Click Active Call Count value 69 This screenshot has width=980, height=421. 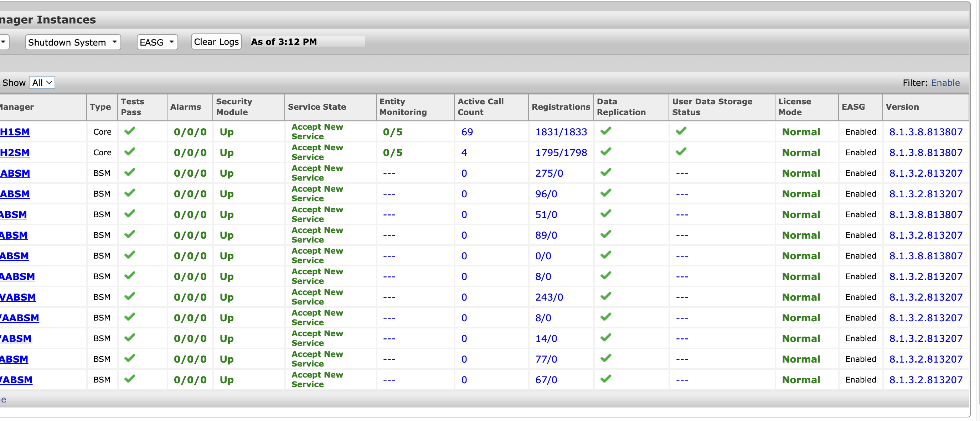point(467,132)
